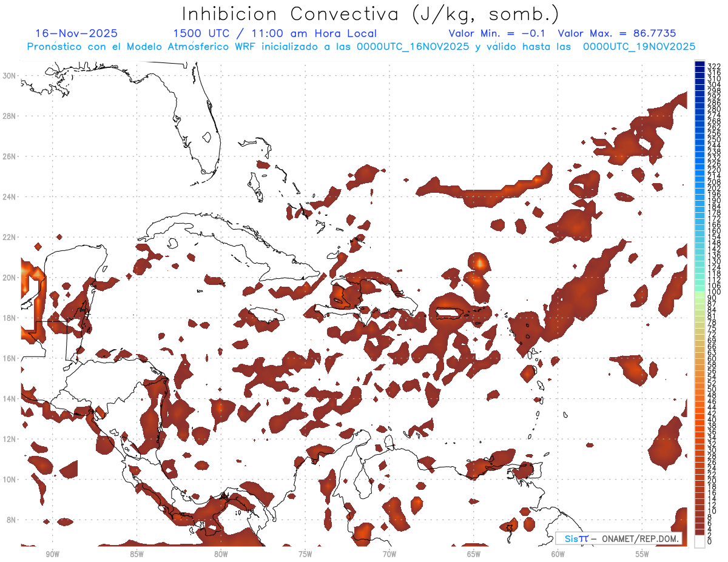Viewport: 728px width, 562px height.
Task: Click the "1500 UTC / 11:00 am Hora Local" text
Action: coord(275,34)
